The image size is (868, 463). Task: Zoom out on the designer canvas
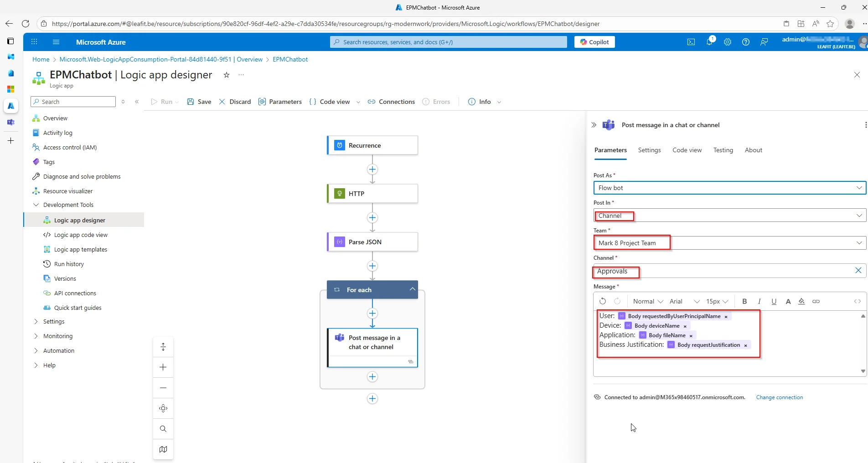click(163, 388)
